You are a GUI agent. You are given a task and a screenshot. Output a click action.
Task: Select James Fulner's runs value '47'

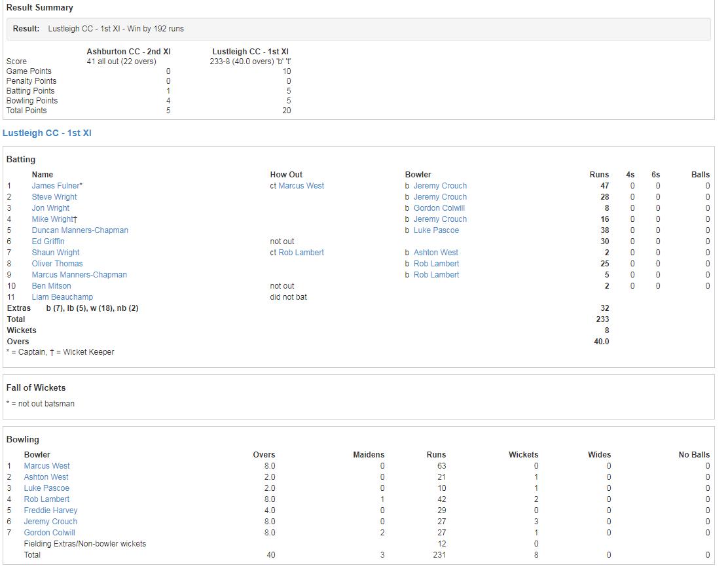pos(604,186)
